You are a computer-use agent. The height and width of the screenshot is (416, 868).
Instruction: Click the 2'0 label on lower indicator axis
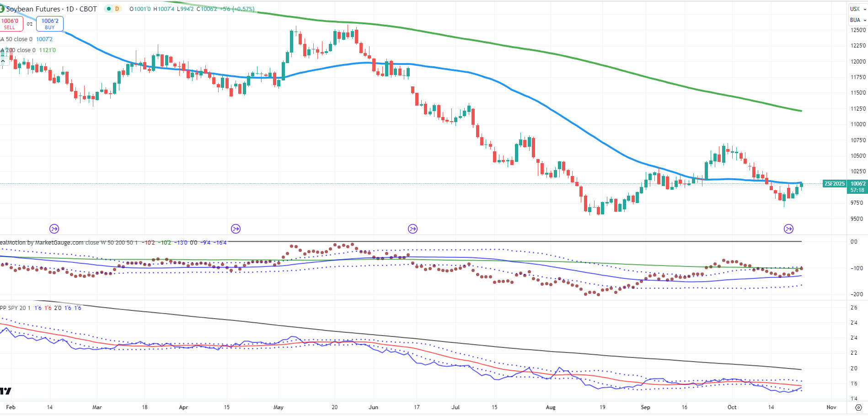[854, 368]
